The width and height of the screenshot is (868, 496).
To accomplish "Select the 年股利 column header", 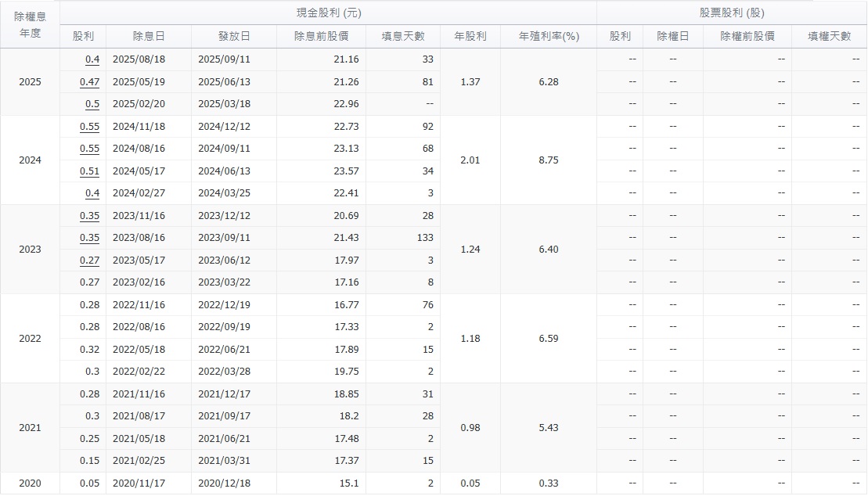I will 470,37.
